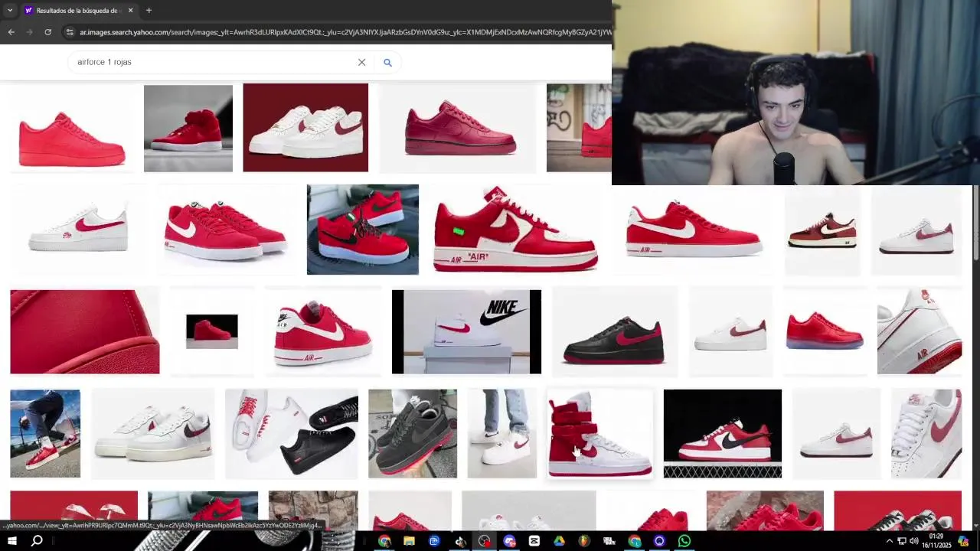Open red shoe with translucent blue sole

click(825, 331)
